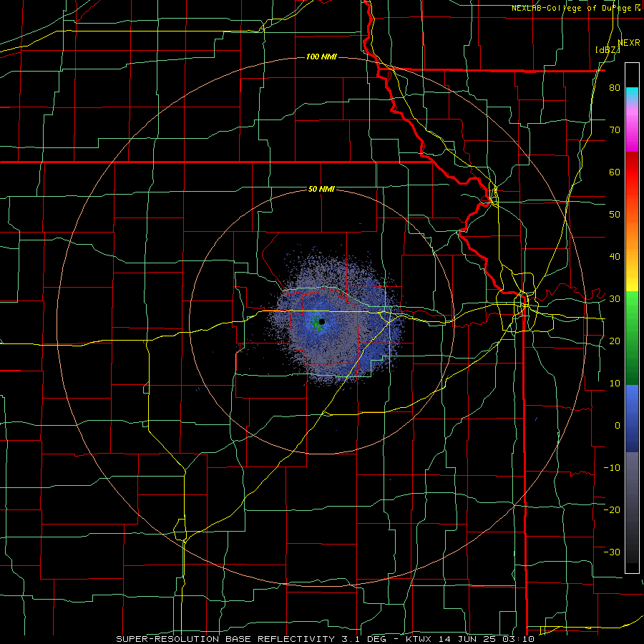Image resolution: width=644 pixels, height=644 pixels.
Task: Click the 30 dBZ scale label
Action: (615, 299)
